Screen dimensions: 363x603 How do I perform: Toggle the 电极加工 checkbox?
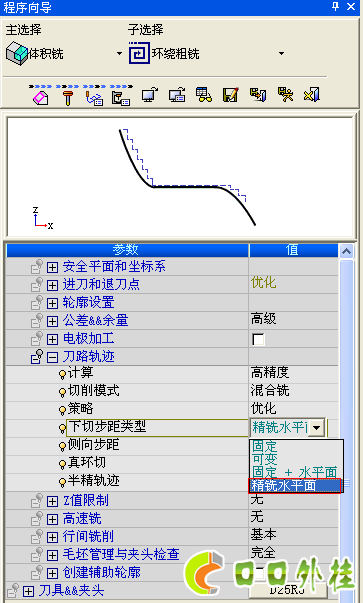click(258, 340)
